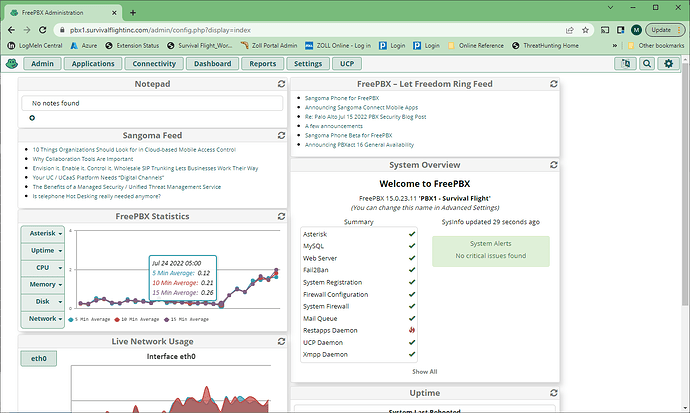Expand the Disk statistics dropdown

click(43, 302)
